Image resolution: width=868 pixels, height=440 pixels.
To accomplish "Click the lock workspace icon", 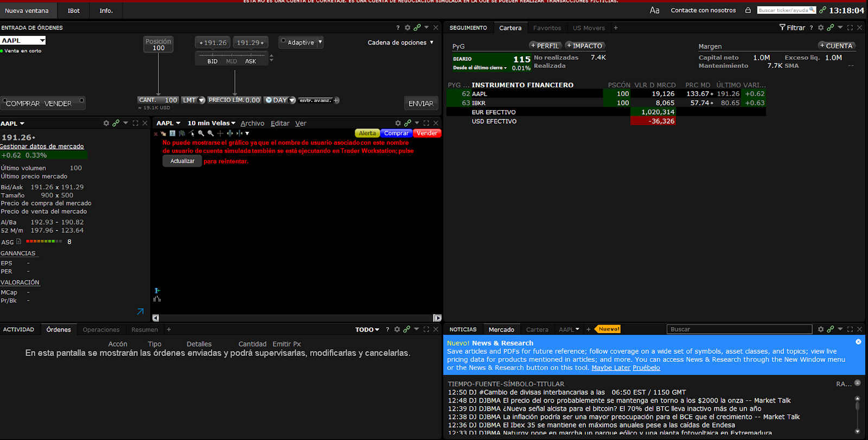I will coord(748,10).
